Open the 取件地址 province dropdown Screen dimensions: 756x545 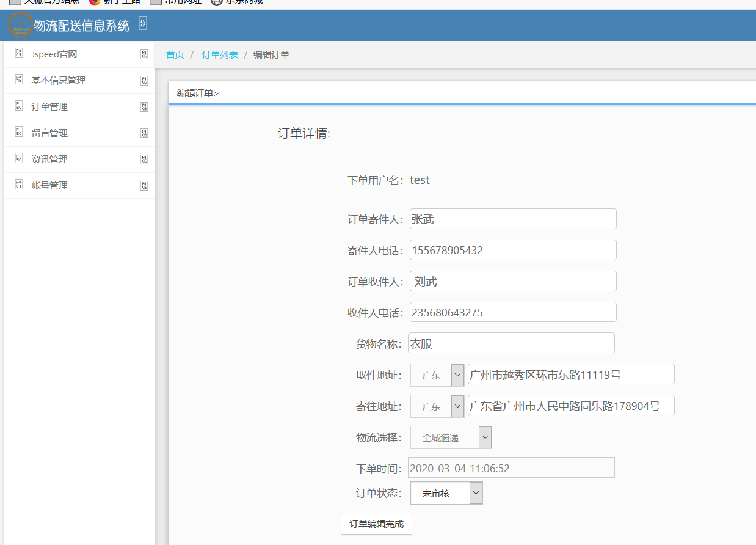pos(437,375)
